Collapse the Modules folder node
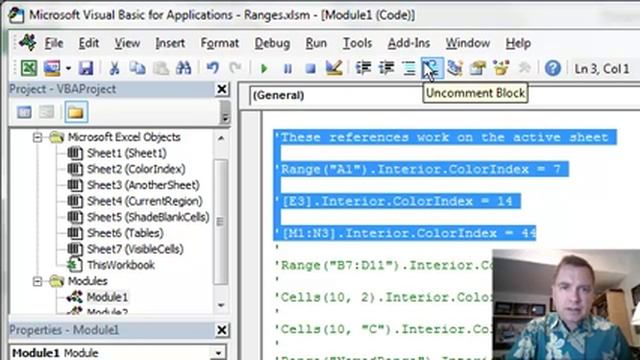This screenshot has width=640, height=360. (x=38, y=281)
